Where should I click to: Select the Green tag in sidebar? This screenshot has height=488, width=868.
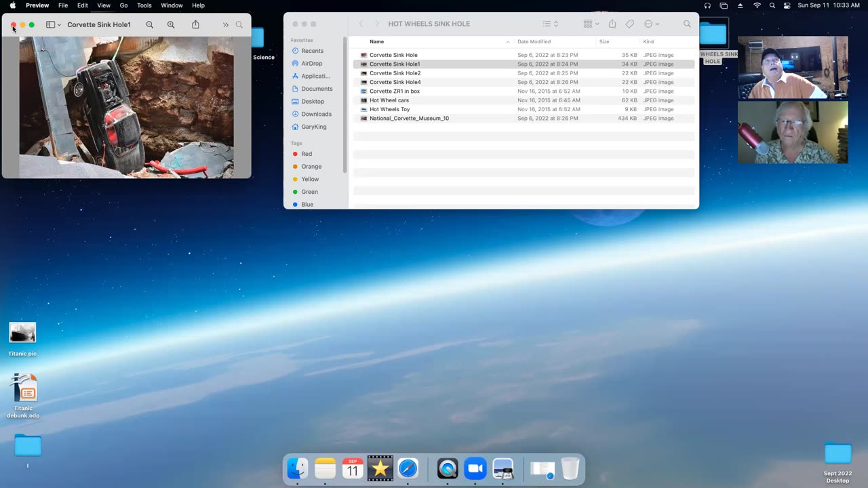(x=309, y=192)
